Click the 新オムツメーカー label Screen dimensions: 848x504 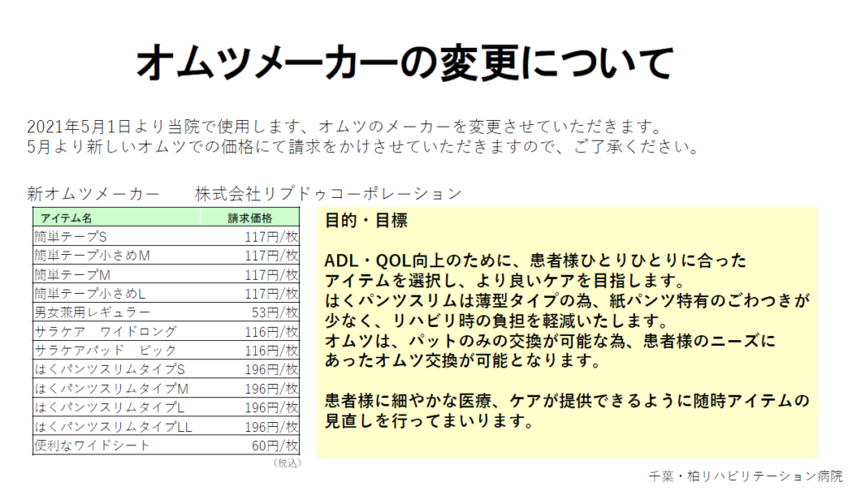(94, 194)
